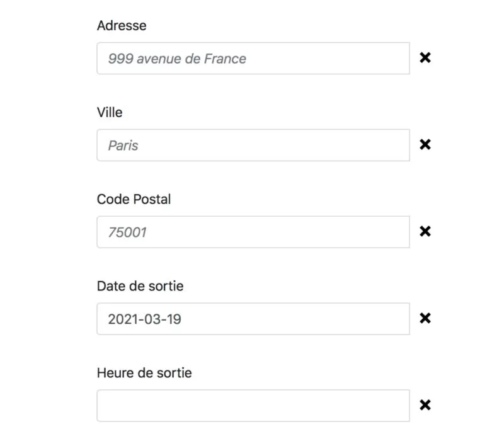This screenshot has height=441, width=504.
Task: Click into the empty Heure de sortie field
Action: coord(253,405)
